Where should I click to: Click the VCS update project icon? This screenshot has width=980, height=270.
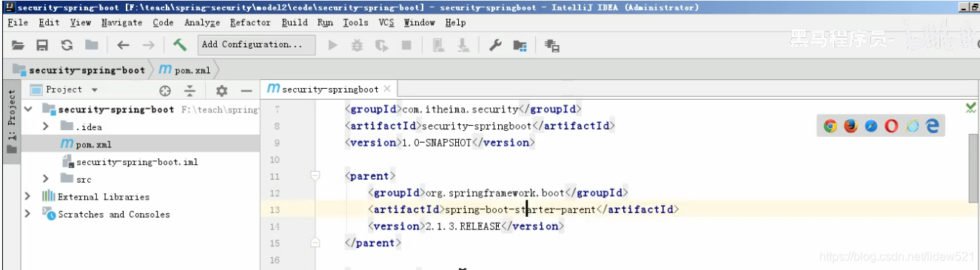438,45
